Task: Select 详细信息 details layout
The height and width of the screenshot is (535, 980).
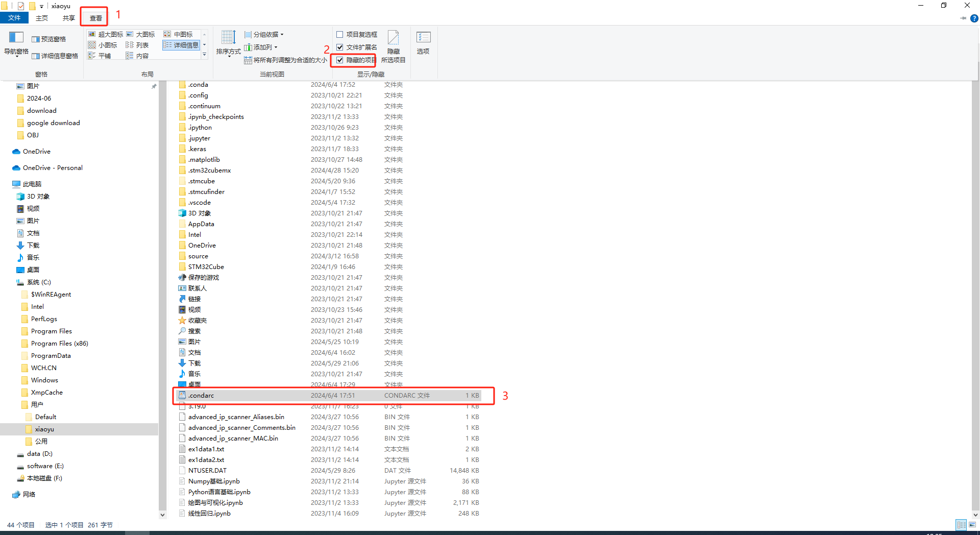Action: (181, 45)
